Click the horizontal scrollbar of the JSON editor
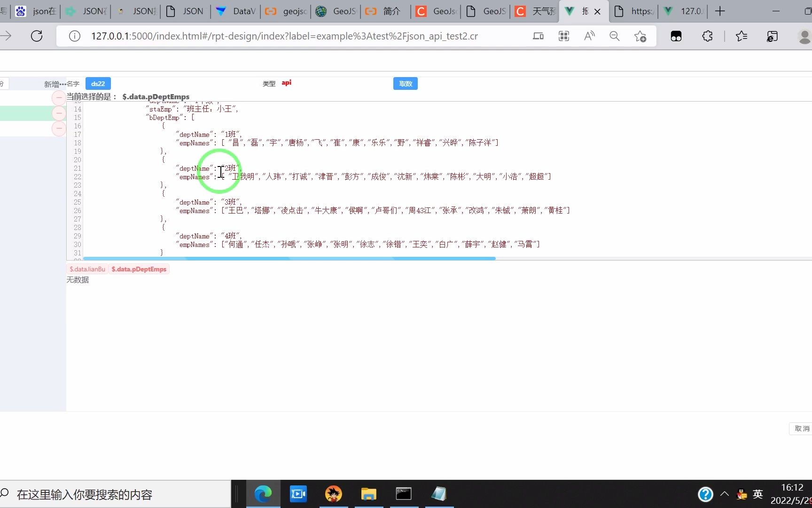 pyautogui.click(x=289, y=258)
